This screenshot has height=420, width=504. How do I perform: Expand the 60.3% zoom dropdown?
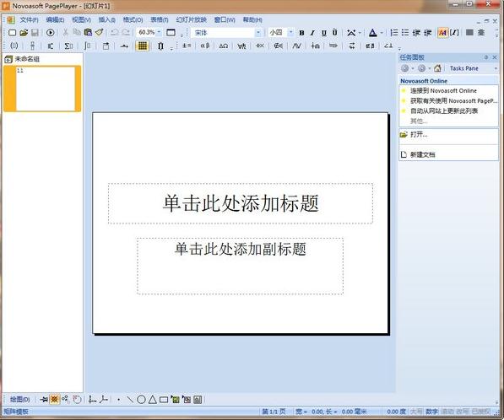coord(159,32)
